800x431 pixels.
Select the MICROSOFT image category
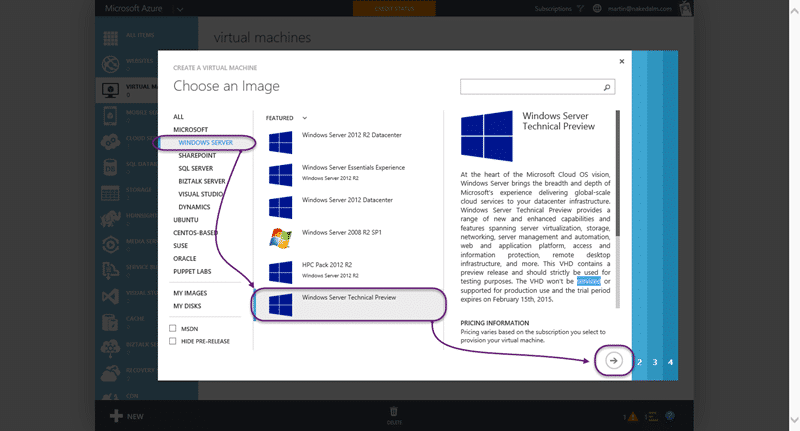[x=190, y=130]
